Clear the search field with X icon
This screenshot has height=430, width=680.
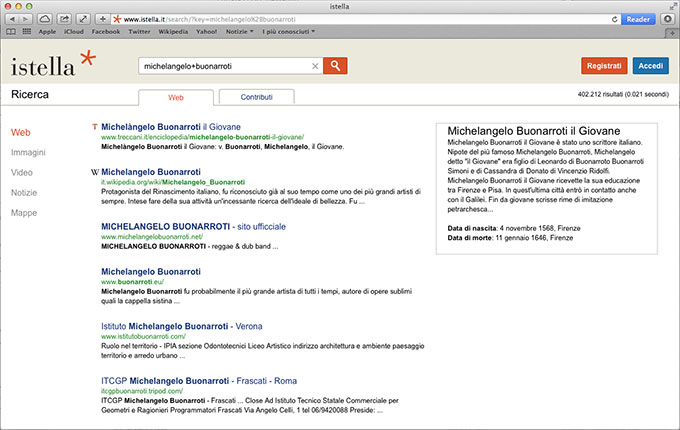tap(315, 66)
